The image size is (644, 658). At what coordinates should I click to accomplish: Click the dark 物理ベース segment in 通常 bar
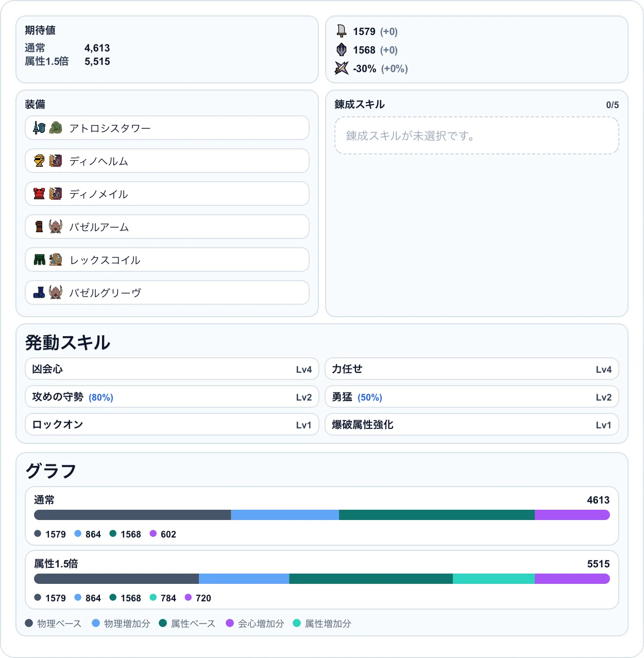click(132, 515)
